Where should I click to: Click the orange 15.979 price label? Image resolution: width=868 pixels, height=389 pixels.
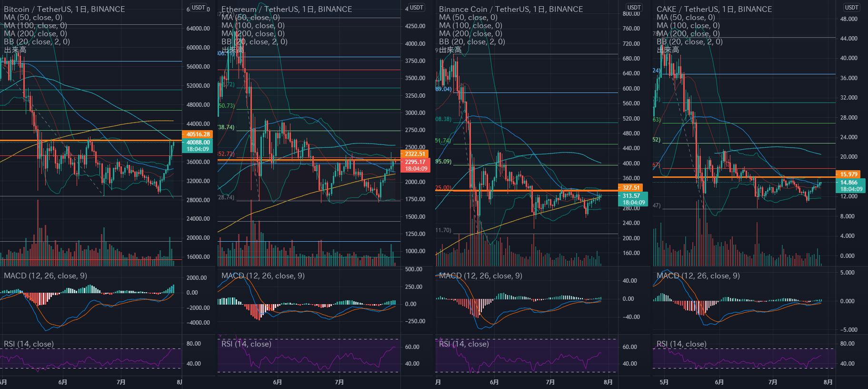(x=848, y=174)
